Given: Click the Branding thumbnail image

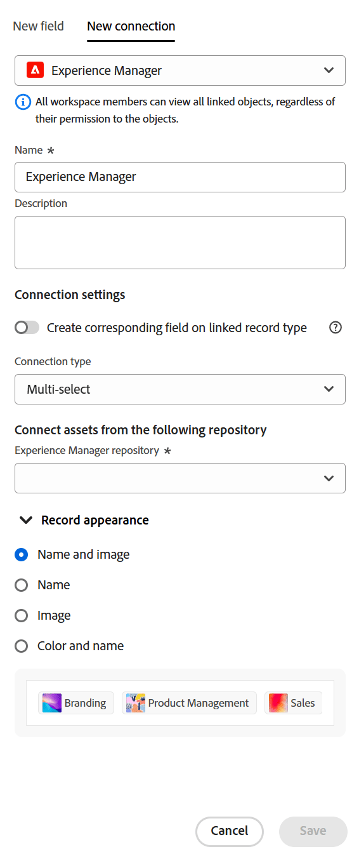Looking at the screenshot, I should coord(52,703).
